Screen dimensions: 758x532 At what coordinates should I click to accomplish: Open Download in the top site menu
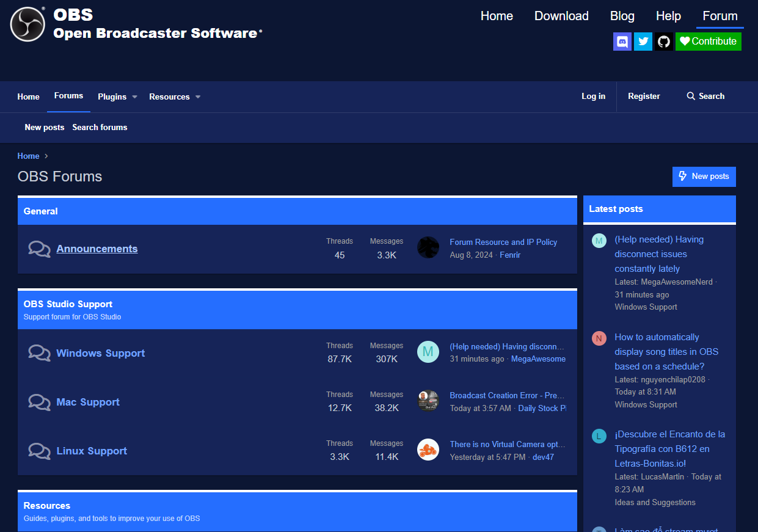[x=561, y=16]
